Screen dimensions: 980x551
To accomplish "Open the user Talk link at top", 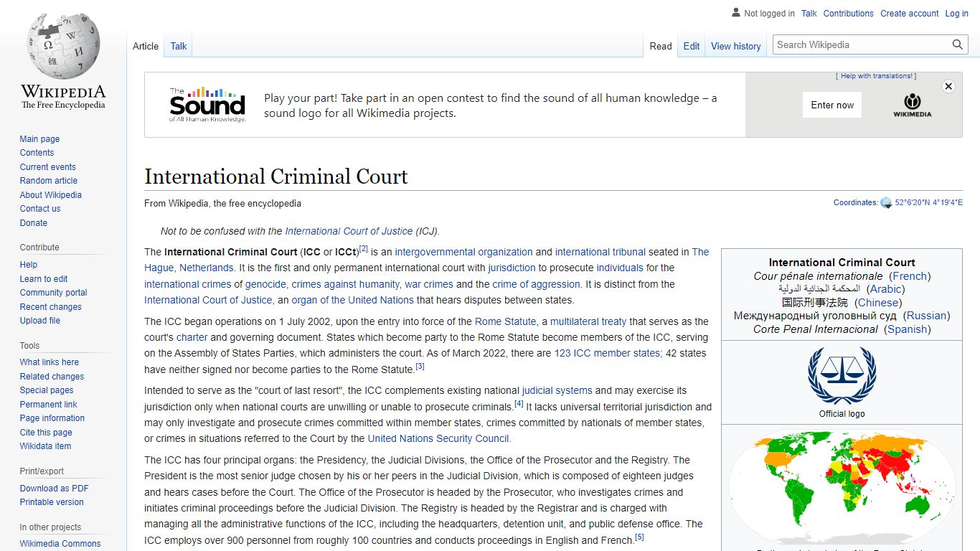I will (809, 14).
